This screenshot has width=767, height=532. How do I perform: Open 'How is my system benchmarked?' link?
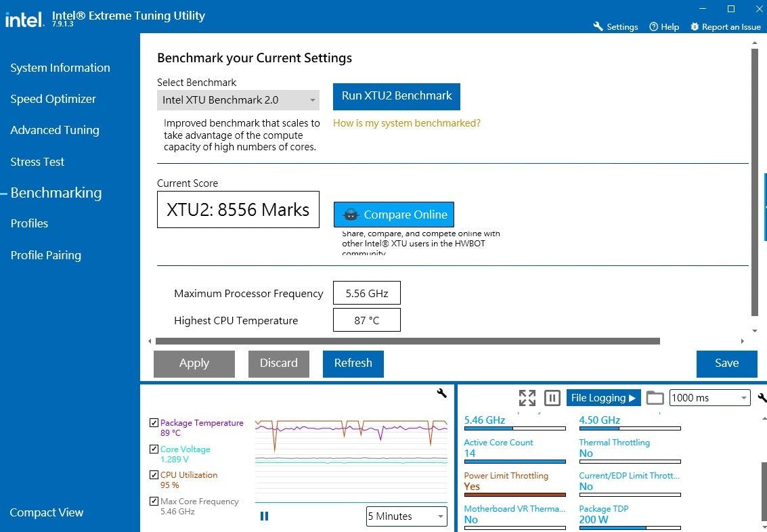[x=406, y=123]
